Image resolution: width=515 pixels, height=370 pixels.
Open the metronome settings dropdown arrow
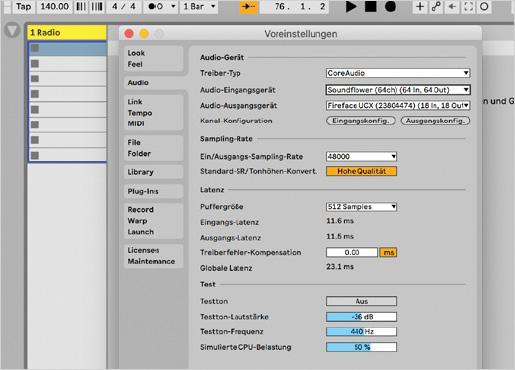coord(173,6)
